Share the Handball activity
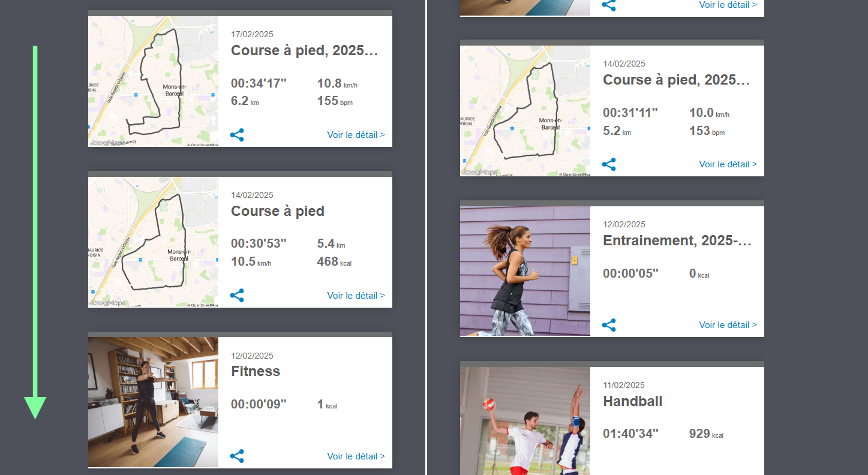This screenshot has width=868, height=475. click(608, 473)
